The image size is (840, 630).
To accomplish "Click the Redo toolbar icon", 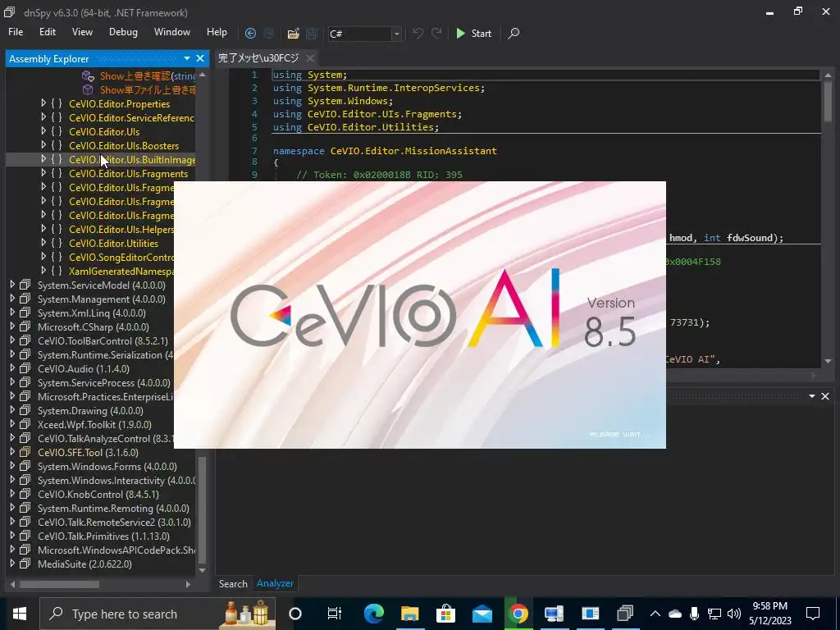I will pos(436,33).
